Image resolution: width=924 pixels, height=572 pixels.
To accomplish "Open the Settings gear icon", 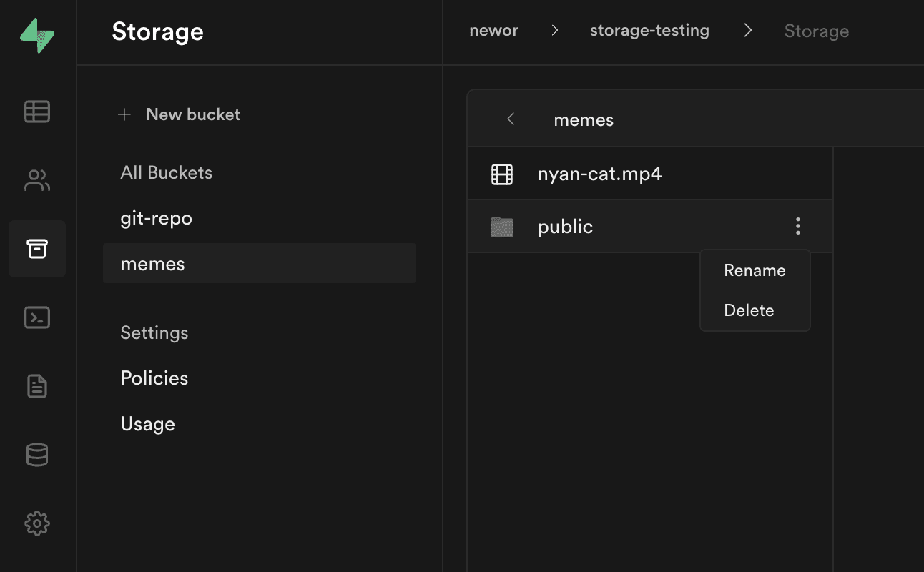I will click(x=37, y=523).
